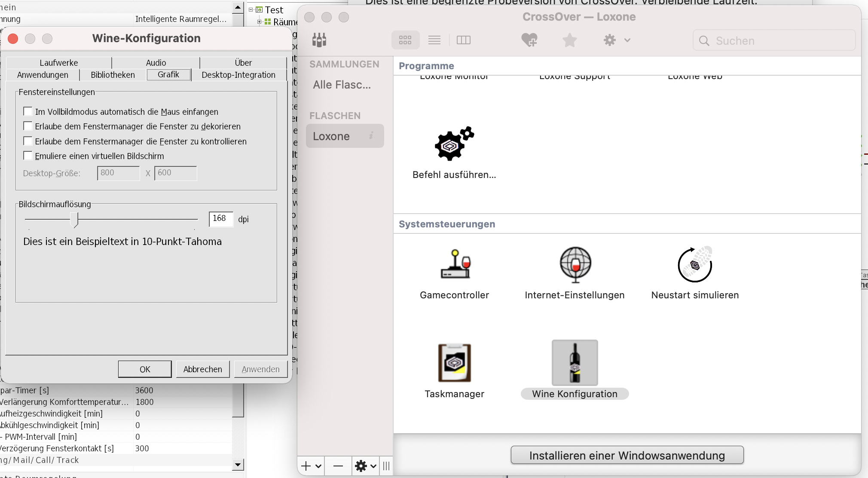Open the Taskmanager clipboard icon
Screen dimensions: 868x478
coord(455,363)
